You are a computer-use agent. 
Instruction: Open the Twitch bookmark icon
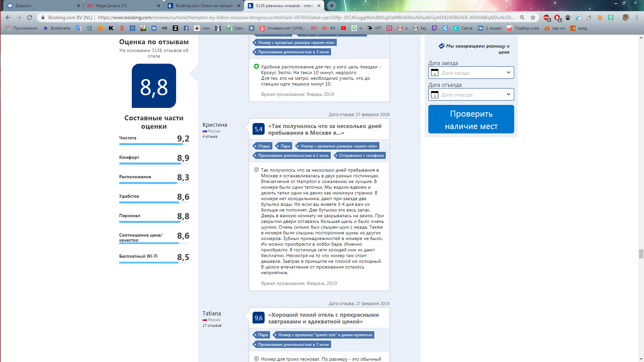pos(435,28)
